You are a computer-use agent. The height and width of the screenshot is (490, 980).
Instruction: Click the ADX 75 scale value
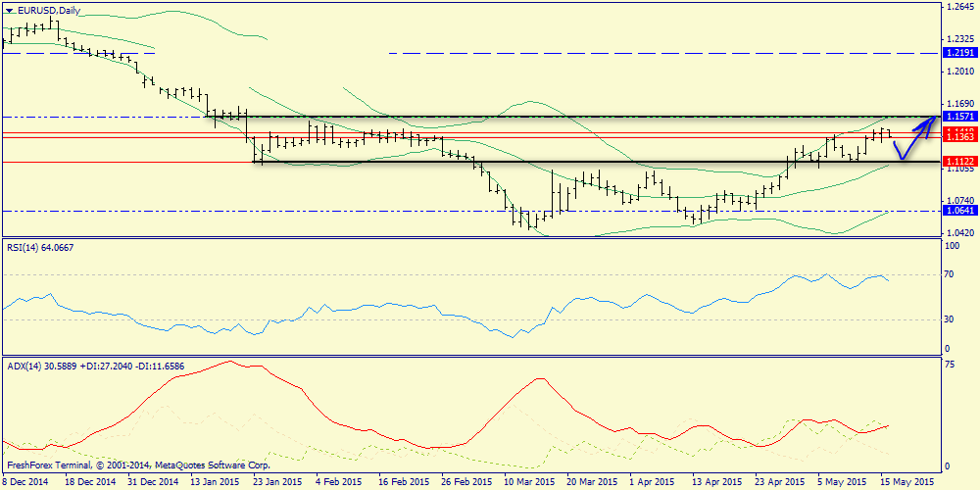949,364
